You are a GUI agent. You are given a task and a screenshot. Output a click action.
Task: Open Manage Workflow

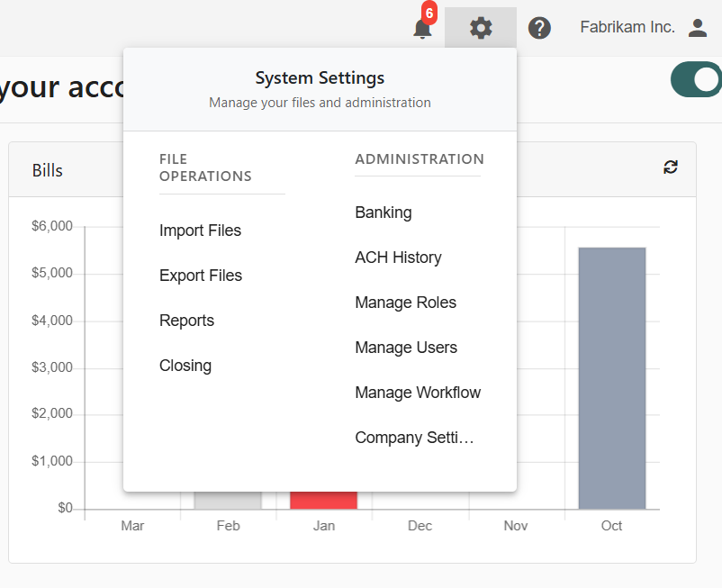pos(418,393)
